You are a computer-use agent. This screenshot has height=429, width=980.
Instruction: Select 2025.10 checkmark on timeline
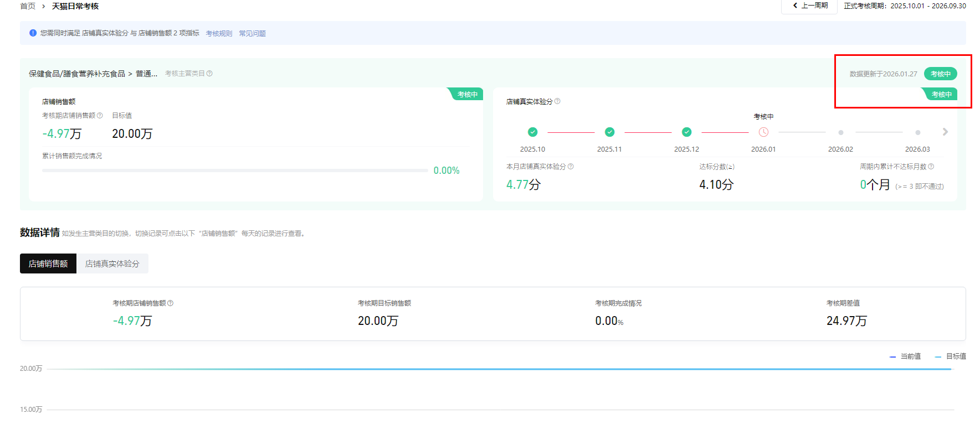532,132
